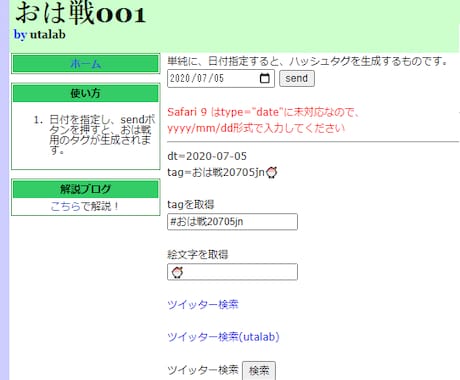Click the yyyy/mm/dd形式で入力してください text
This screenshot has width=460, height=380.
click(256, 128)
